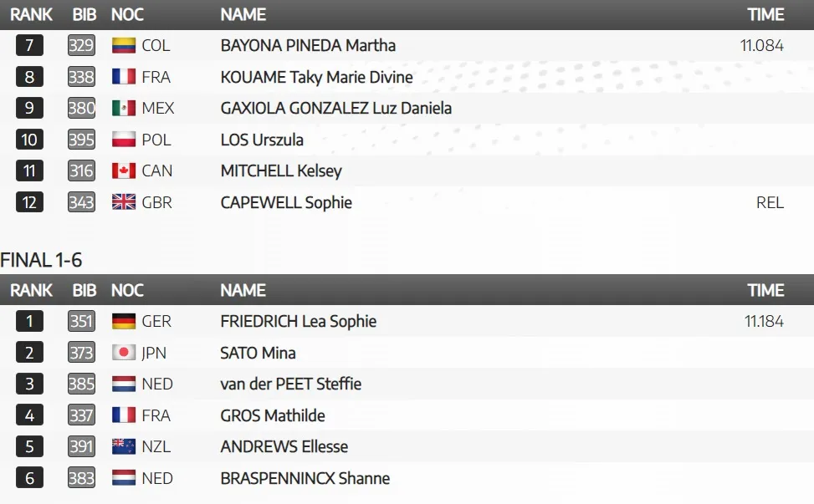Click the Canada flag icon

(x=124, y=171)
